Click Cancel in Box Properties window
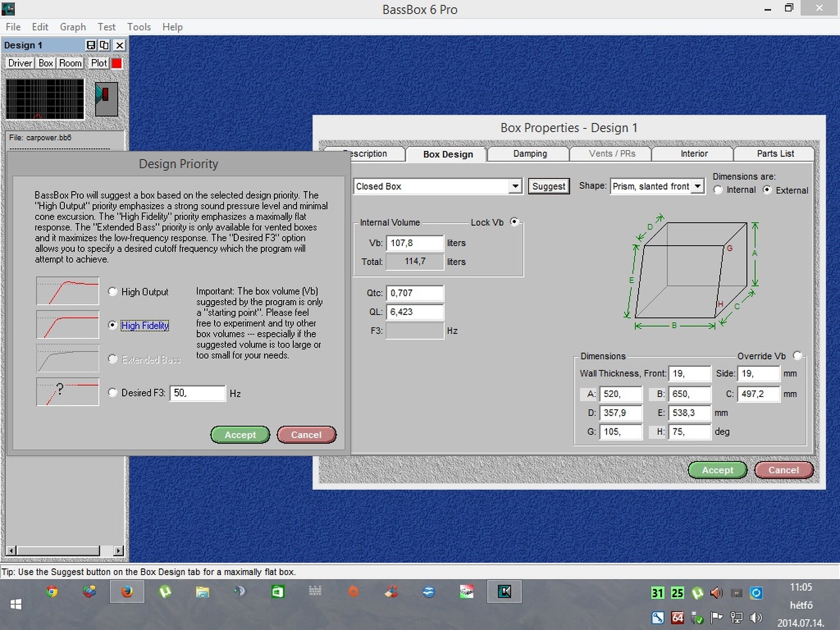840x630 pixels. 784,470
